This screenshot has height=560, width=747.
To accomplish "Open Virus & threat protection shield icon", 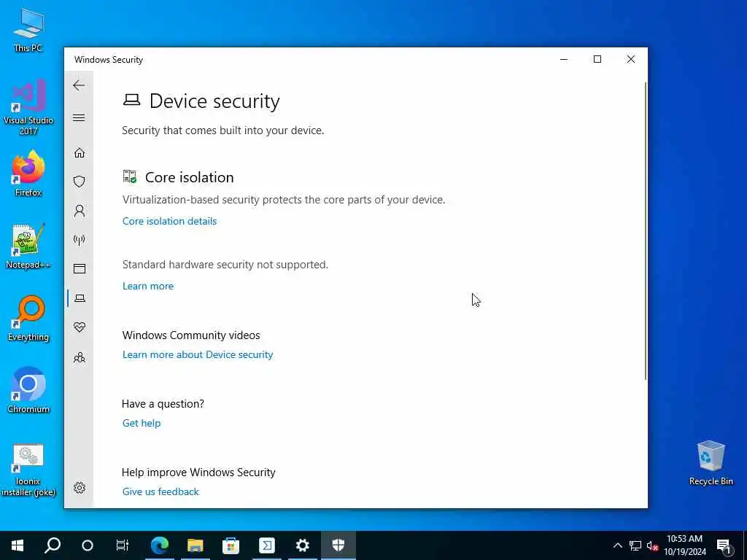I will [x=80, y=182].
